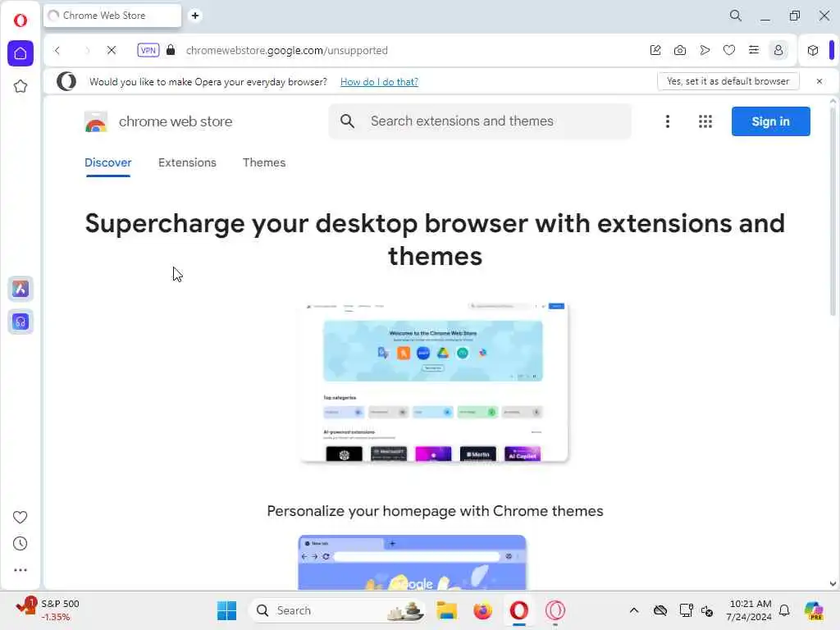
Task: Click the blue Sign in button
Action: [x=770, y=121]
